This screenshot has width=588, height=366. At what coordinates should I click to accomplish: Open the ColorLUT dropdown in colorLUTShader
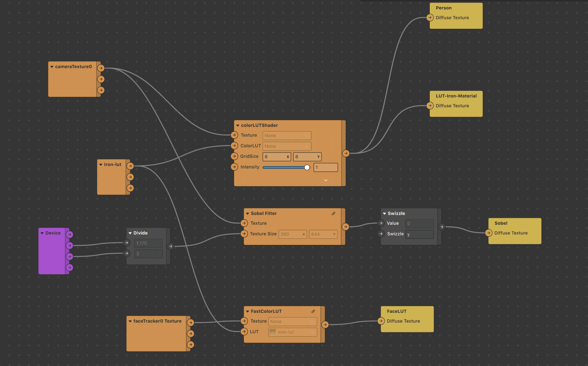coord(287,146)
